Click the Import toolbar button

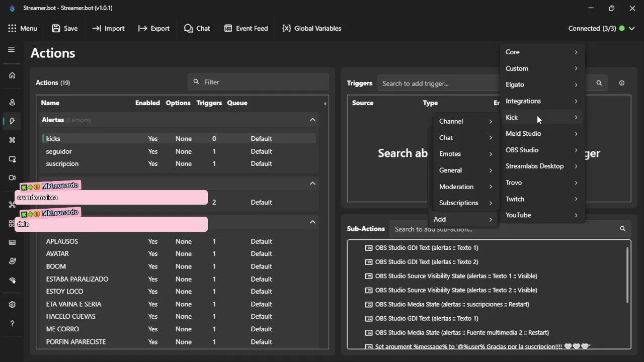pyautogui.click(x=108, y=29)
